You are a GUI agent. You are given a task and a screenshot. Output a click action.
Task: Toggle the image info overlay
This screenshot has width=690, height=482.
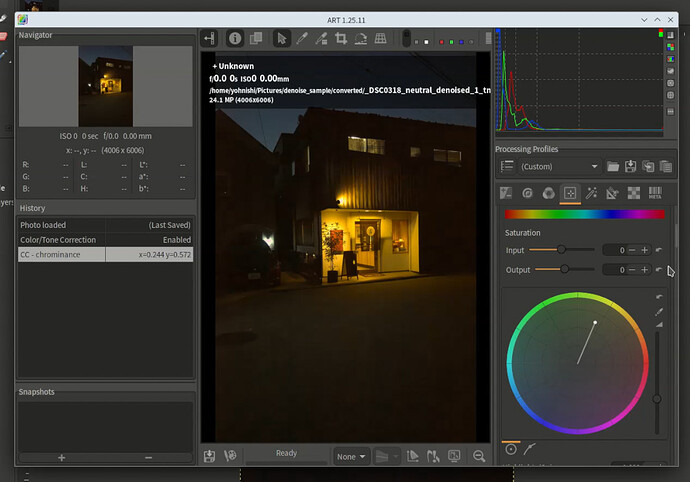click(236, 39)
